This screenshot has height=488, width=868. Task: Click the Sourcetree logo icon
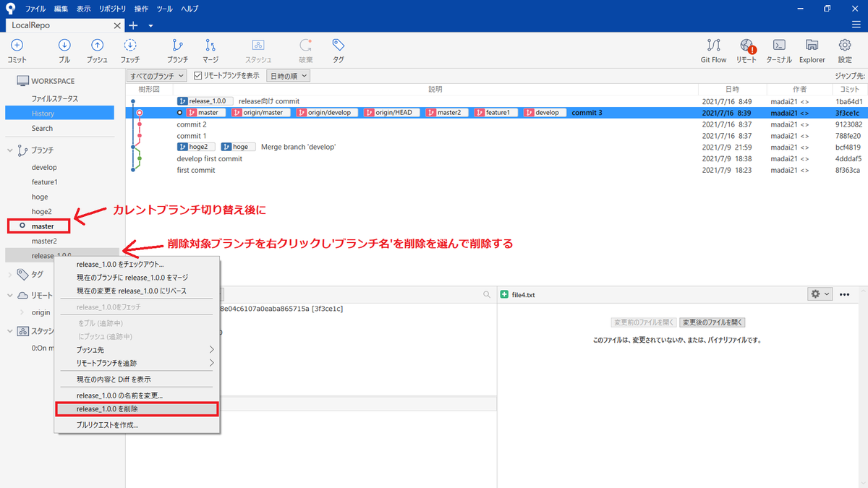pyautogui.click(x=11, y=9)
